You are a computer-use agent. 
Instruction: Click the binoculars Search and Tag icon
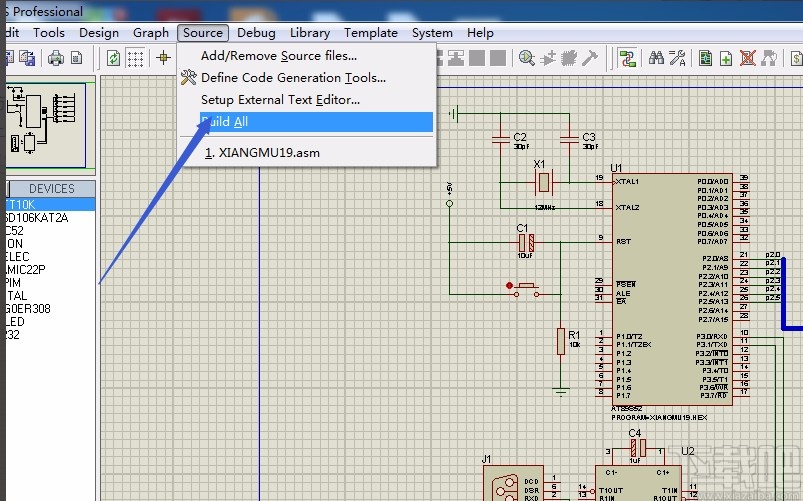pos(656,58)
